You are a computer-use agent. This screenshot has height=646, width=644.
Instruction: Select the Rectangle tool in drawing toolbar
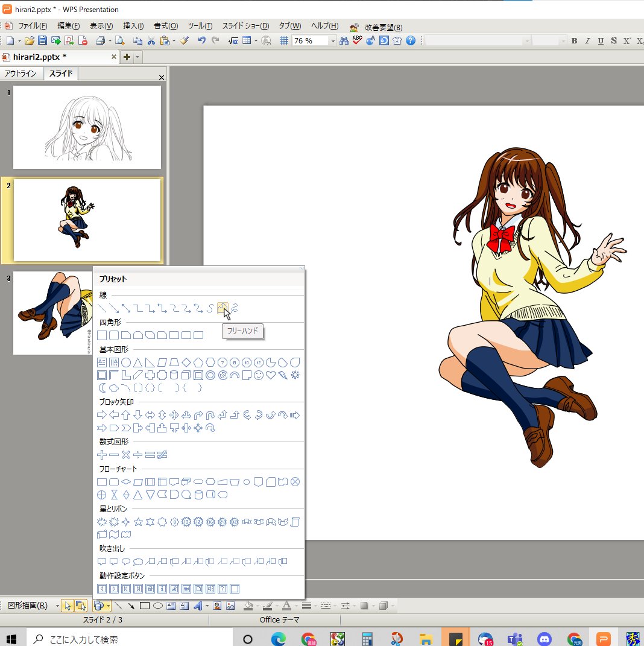[145, 606]
